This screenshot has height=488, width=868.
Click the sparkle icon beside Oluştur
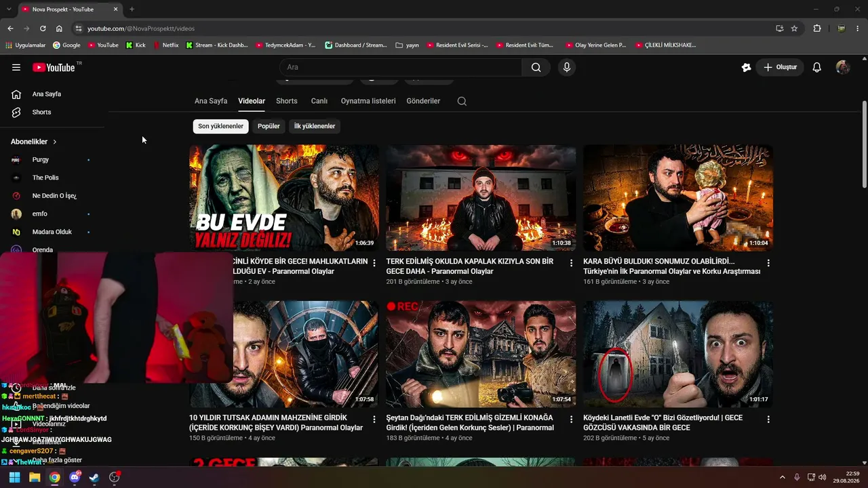[x=746, y=67]
